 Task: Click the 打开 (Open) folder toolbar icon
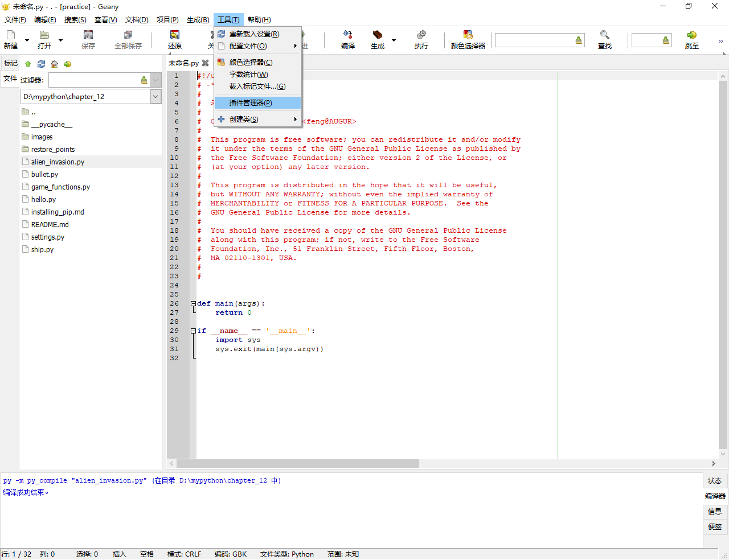[x=44, y=35]
